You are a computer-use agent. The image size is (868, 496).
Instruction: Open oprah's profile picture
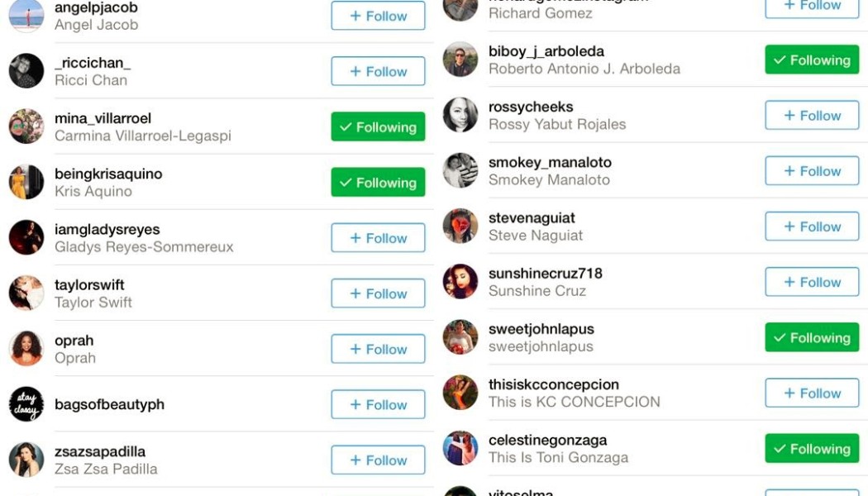tap(26, 348)
